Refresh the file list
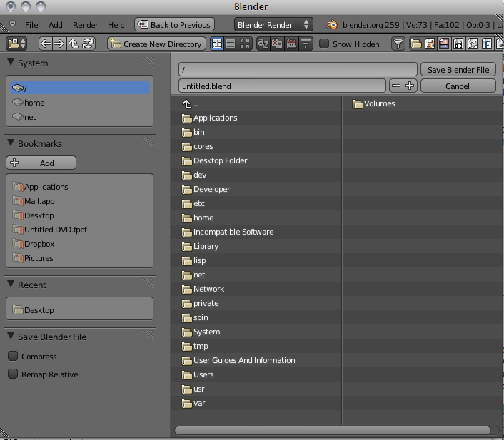This screenshot has height=440, width=504. click(x=87, y=44)
